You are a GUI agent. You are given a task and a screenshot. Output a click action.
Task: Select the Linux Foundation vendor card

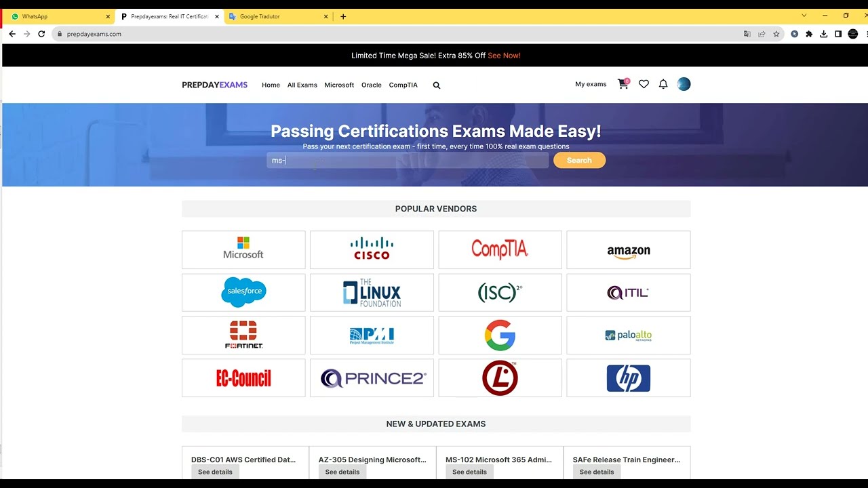(x=372, y=292)
